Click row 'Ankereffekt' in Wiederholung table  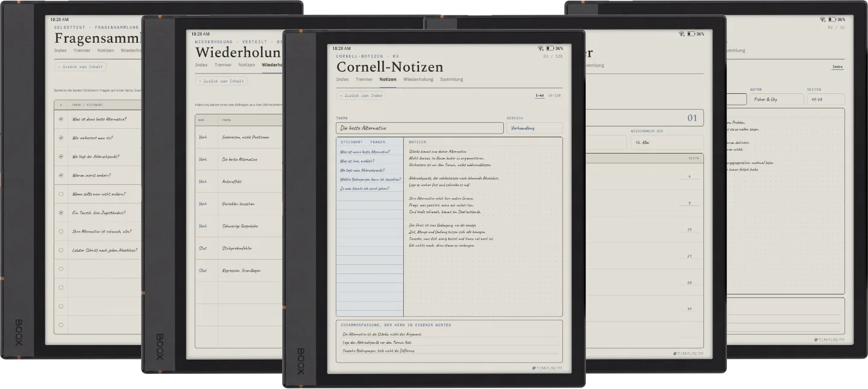point(239,182)
